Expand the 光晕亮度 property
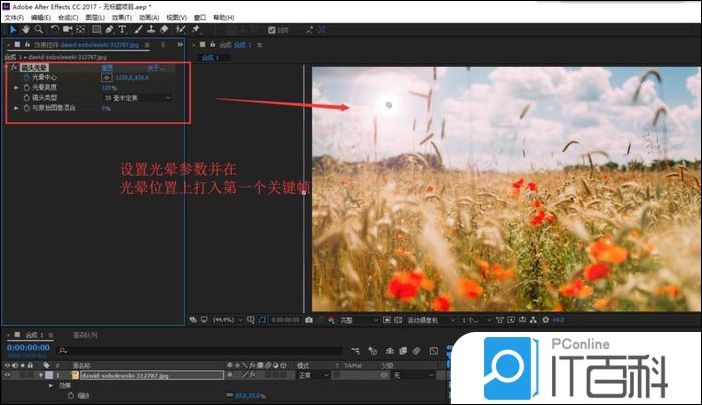Image resolution: width=702 pixels, height=405 pixels. (16, 88)
